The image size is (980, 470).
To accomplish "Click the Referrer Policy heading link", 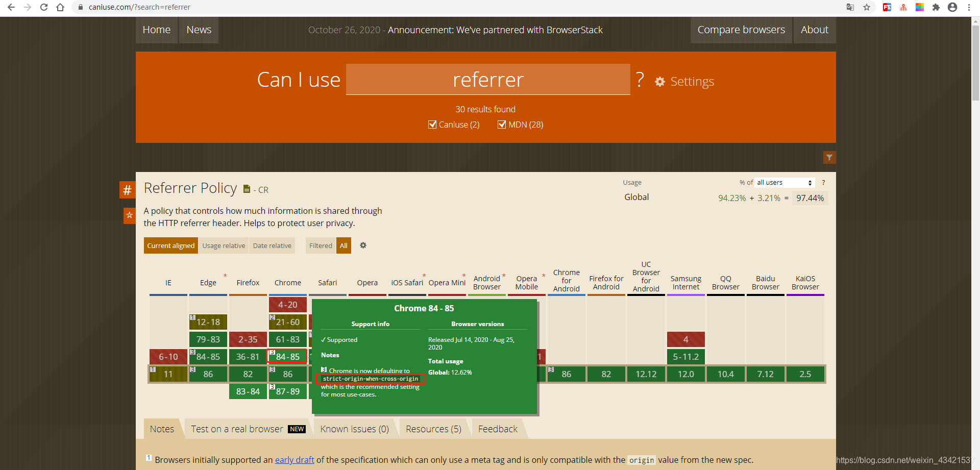I will (190, 188).
